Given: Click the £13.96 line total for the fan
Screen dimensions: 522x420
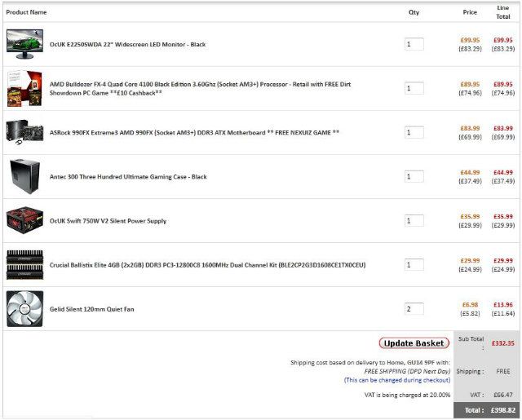Looking at the screenshot, I should (503, 304).
